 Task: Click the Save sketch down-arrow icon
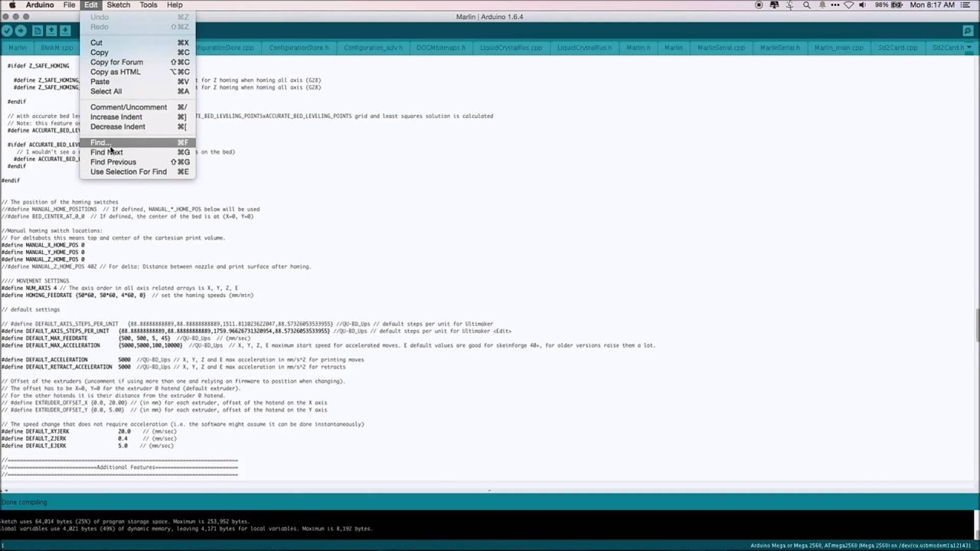(65, 31)
